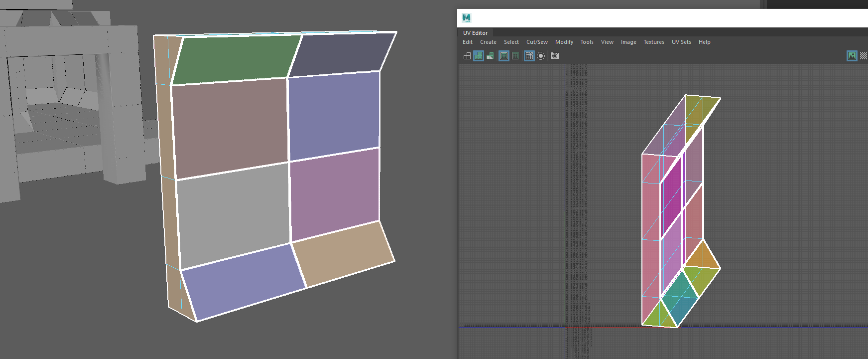Viewport: 868px width, 359px height.
Task: Toggle texture borders display button
Action: pyautogui.click(x=504, y=56)
